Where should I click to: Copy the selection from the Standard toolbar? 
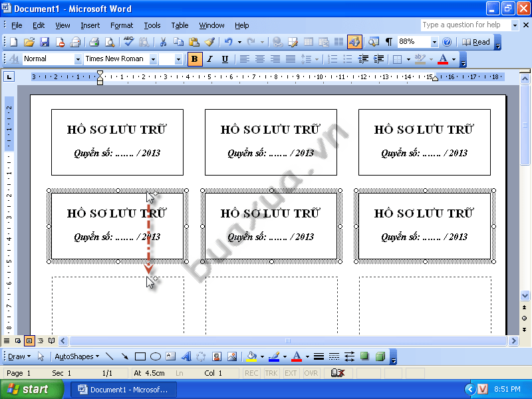178,42
